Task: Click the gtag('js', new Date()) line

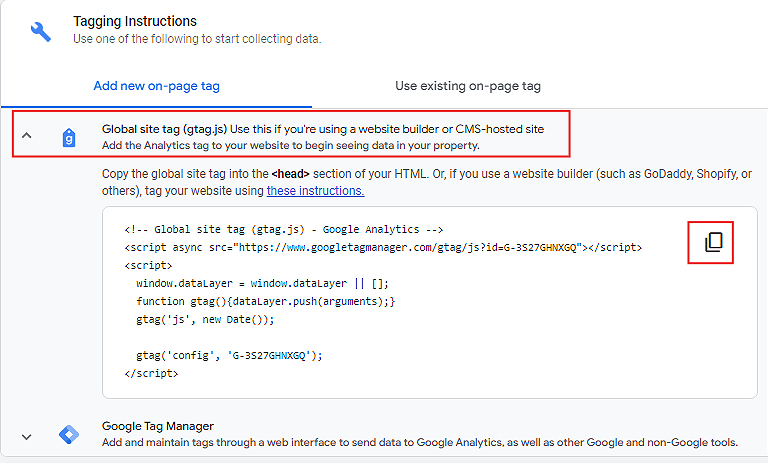Action: 205,319
